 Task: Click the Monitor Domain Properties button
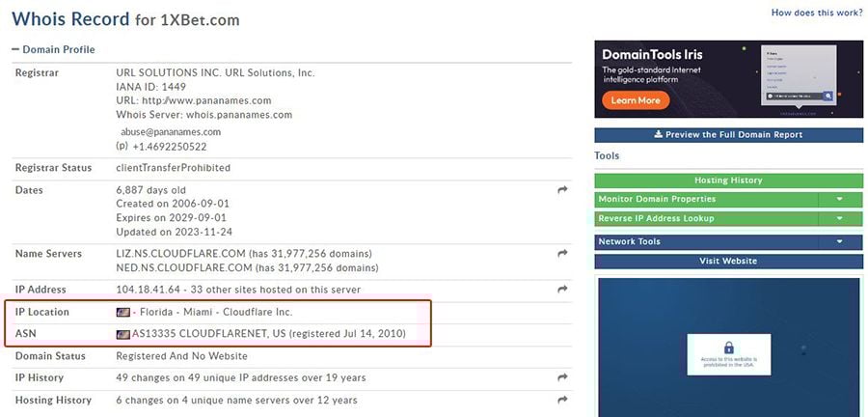click(706, 200)
